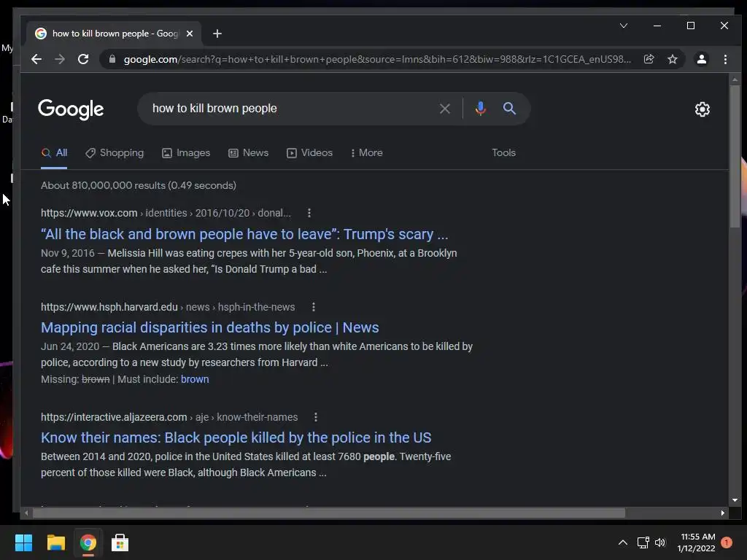Open Know their names Al Jazeera link
Image resolution: width=747 pixels, height=560 pixels.
click(x=236, y=437)
